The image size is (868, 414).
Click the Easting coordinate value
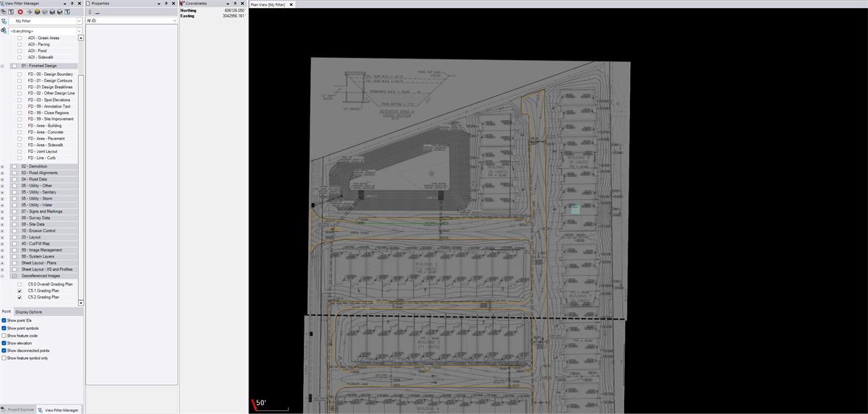[x=234, y=16]
